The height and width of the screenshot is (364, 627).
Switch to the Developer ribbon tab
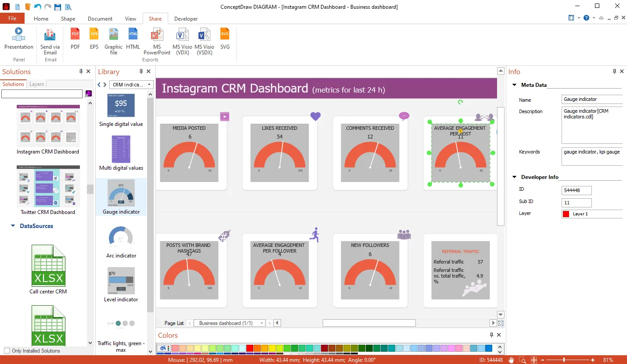186,19
